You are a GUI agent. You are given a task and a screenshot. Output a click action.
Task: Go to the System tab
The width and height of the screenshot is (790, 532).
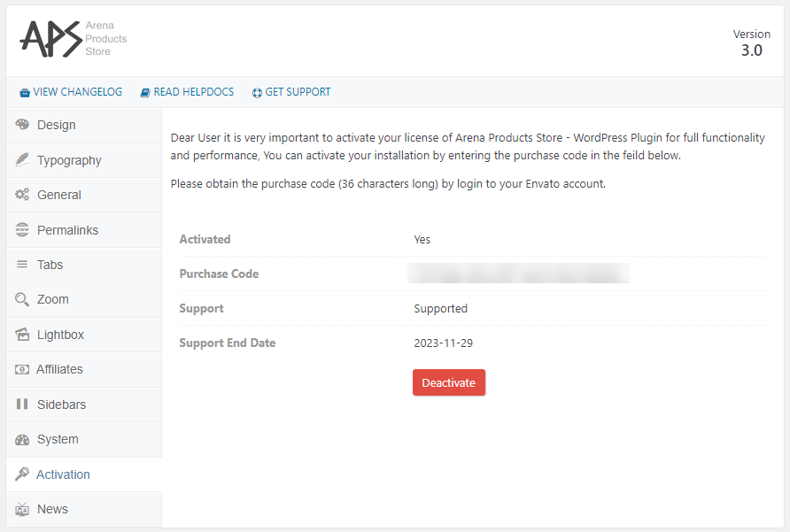[x=83, y=439]
